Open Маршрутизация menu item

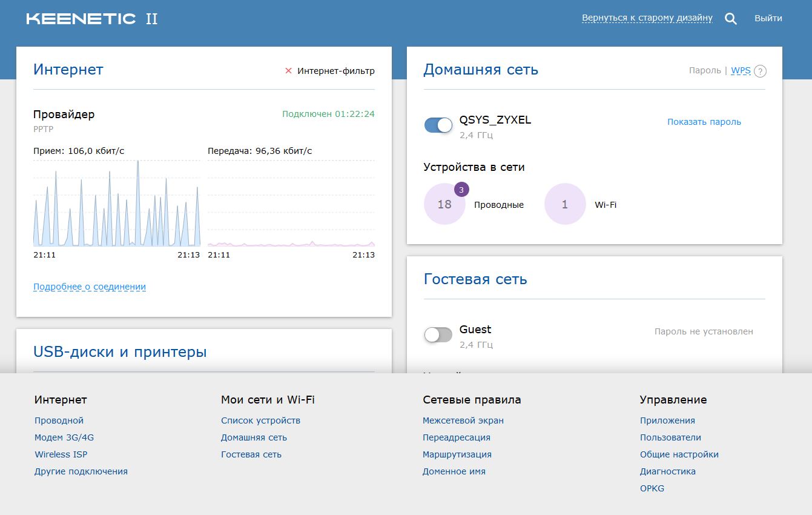[457, 454]
